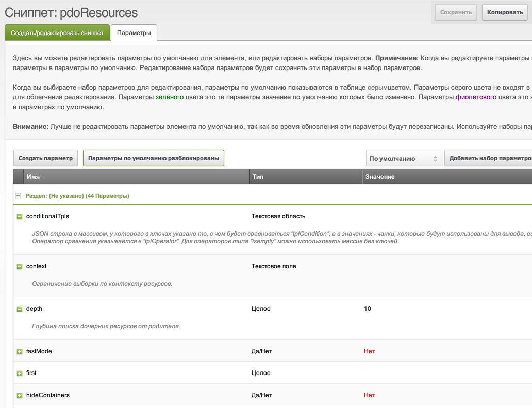Click fastMode's red 'Нет' value

coord(369,351)
